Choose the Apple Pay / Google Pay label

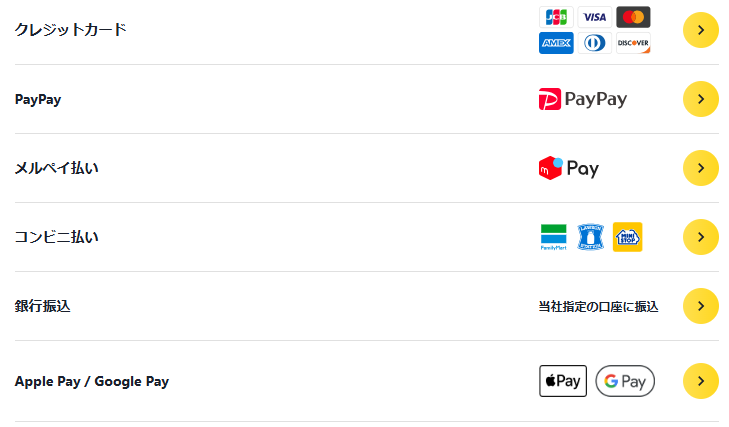click(92, 381)
